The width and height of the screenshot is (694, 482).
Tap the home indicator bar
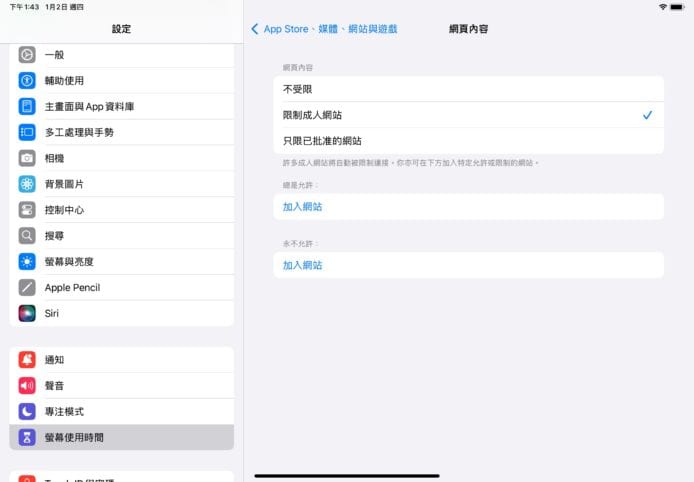(347, 475)
